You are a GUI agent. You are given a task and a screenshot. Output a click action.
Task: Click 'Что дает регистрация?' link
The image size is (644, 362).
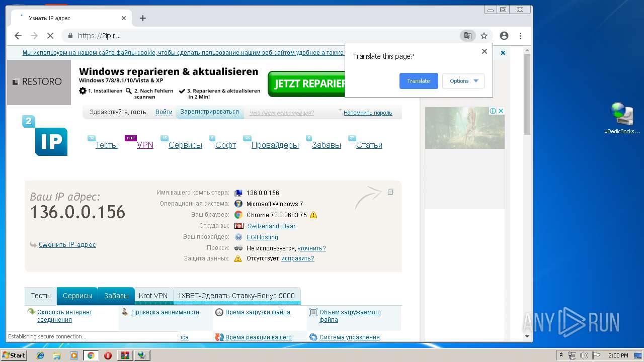282,113
